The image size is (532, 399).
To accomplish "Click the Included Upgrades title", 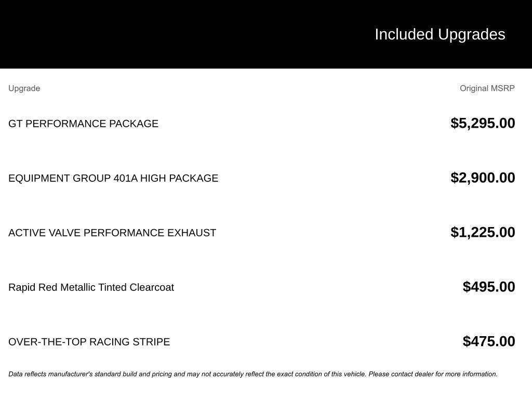I will pos(440,34).
